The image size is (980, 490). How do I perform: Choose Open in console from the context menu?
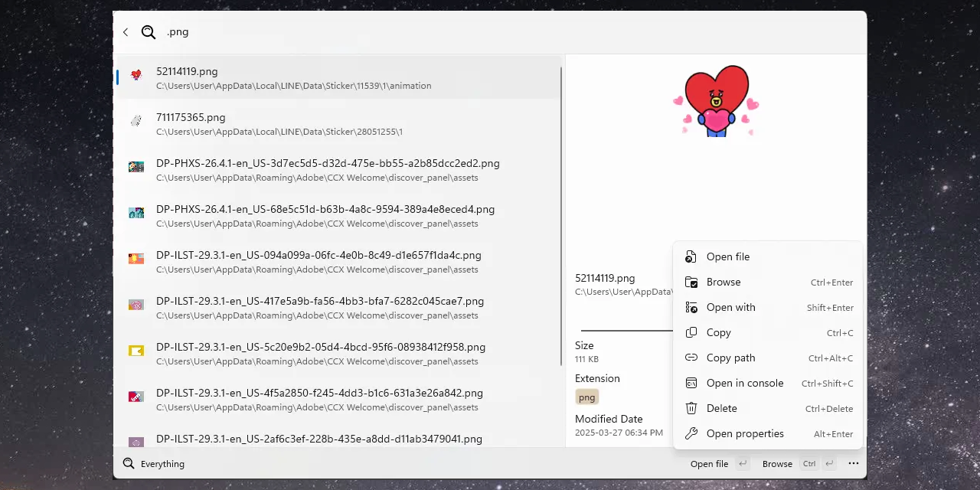(768, 383)
